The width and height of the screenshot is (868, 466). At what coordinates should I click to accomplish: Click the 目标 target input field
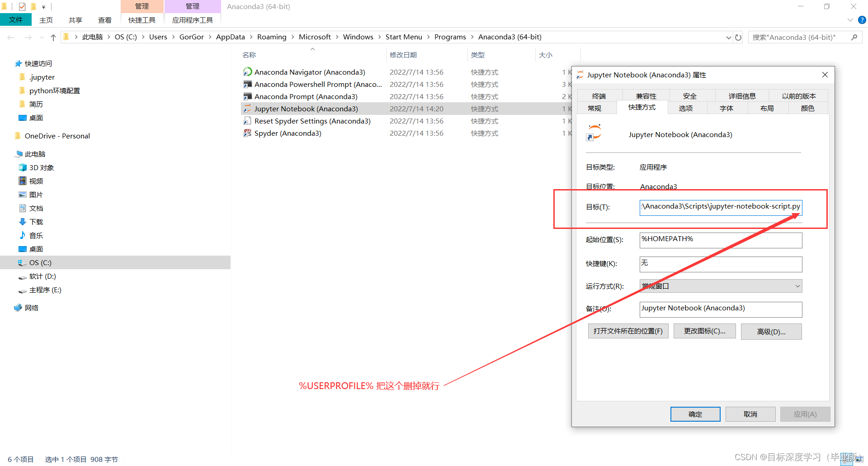tap(721, 208)
